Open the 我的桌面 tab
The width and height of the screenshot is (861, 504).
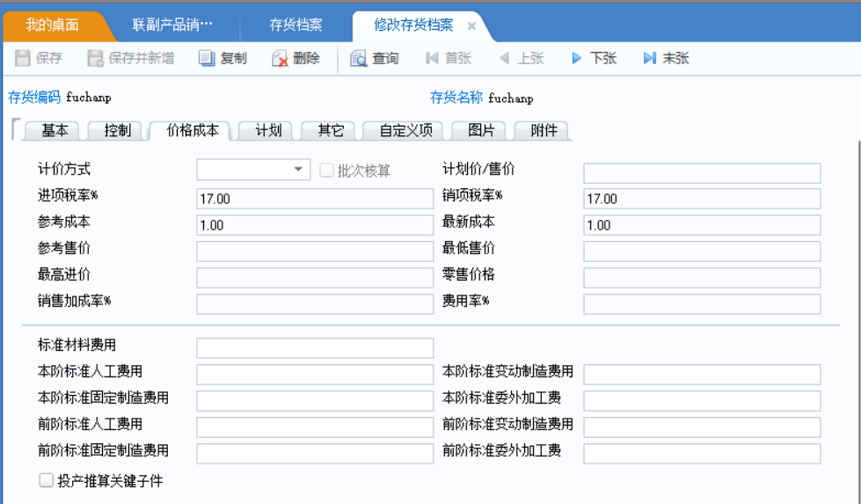pos(52,25)
